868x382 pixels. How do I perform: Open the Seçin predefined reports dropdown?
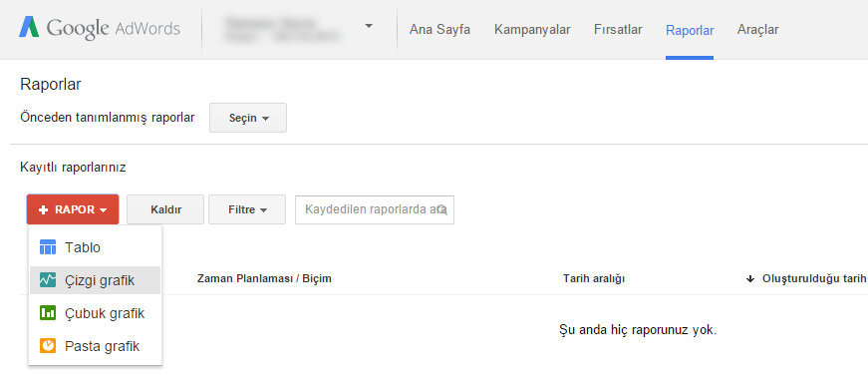(x=248, y=118)
